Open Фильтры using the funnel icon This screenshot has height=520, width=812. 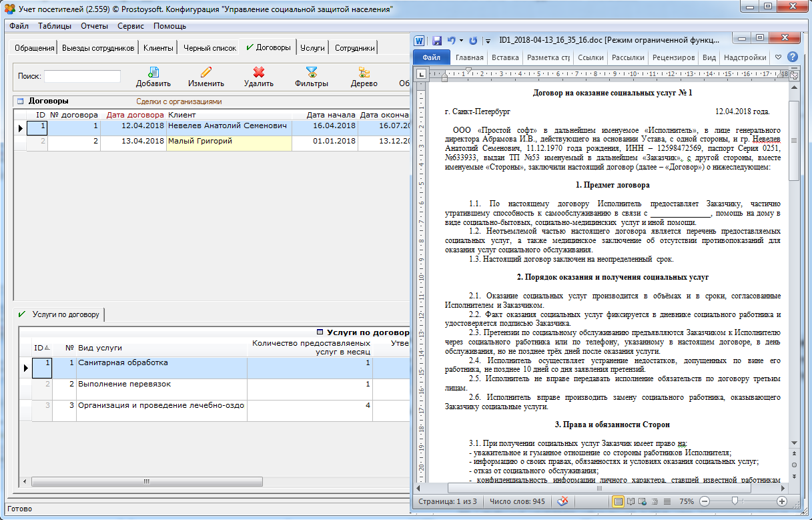coord(312,72)
